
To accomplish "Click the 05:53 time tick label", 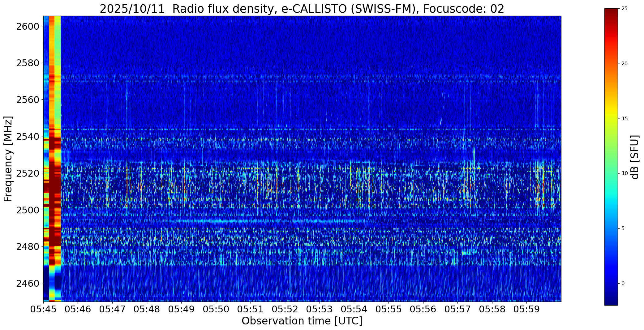I will click(320, 309).
